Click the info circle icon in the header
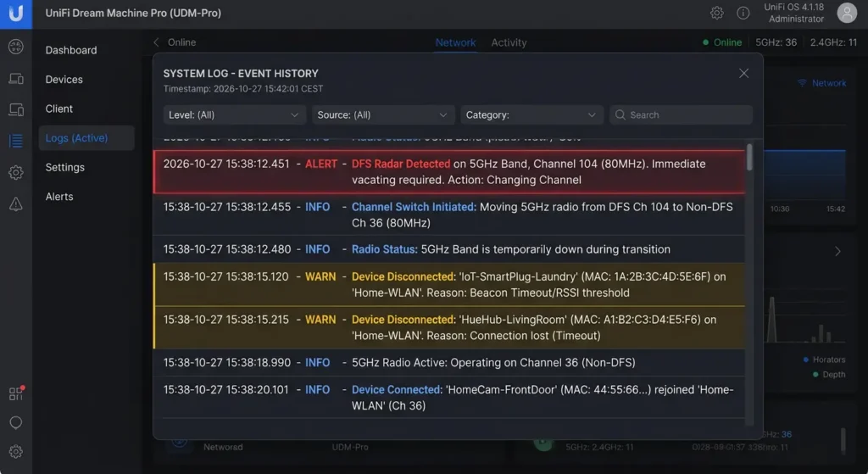 (743, 13)
